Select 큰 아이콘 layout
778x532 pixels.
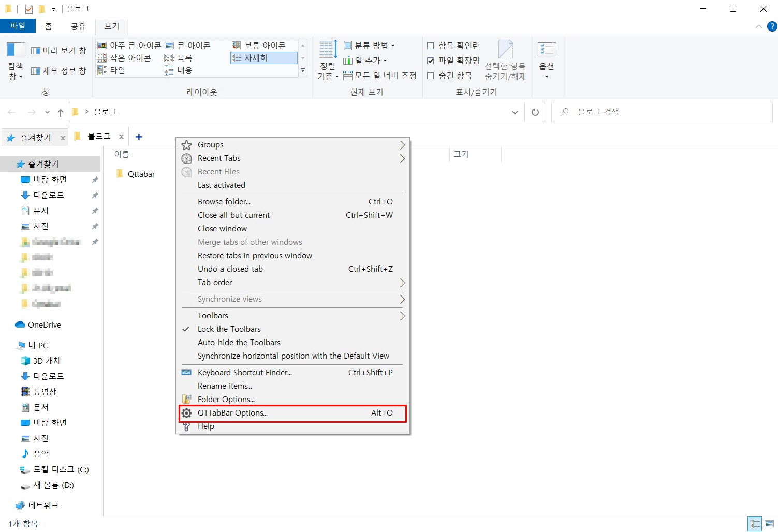188,46
